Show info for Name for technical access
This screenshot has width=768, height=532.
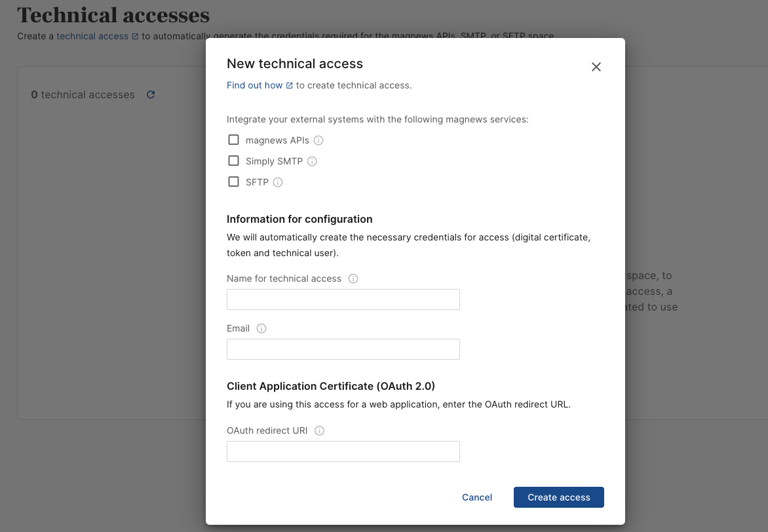pyautogui.click(x=353, y=278)
